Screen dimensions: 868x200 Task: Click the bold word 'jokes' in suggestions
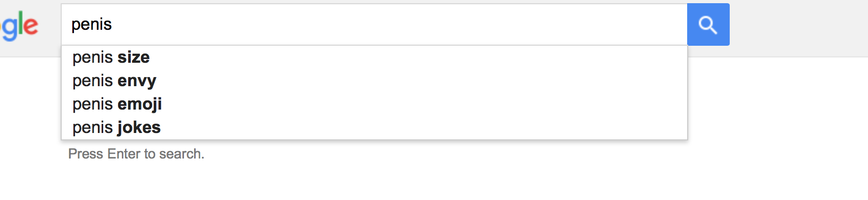pyautogui.click(x=139, y=128)
